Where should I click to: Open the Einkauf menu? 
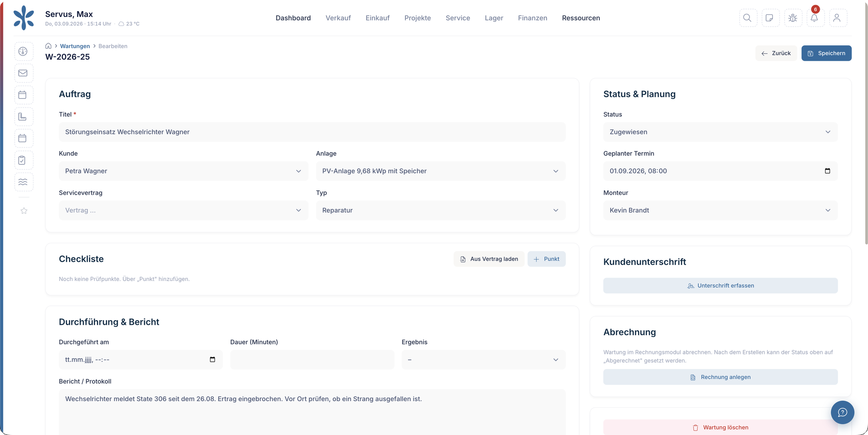[x=378, y=18]
